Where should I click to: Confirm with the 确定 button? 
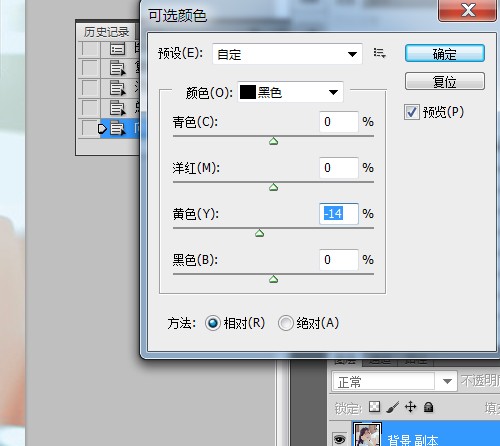(x=445, y=53)
